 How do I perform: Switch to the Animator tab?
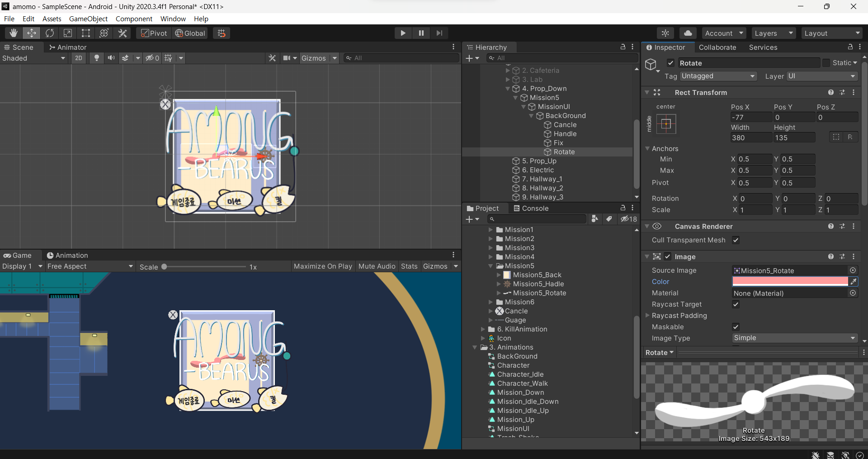click(x=68, y=47)
